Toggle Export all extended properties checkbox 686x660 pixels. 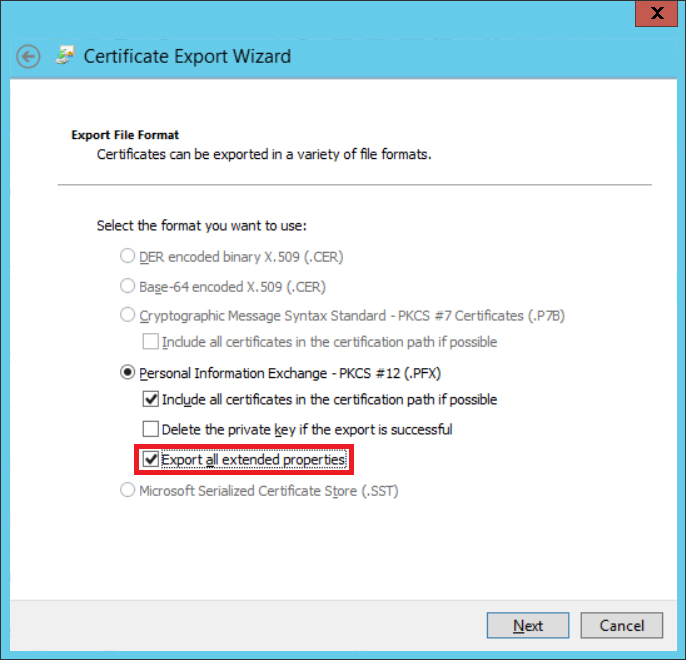(x=150, y=459)
